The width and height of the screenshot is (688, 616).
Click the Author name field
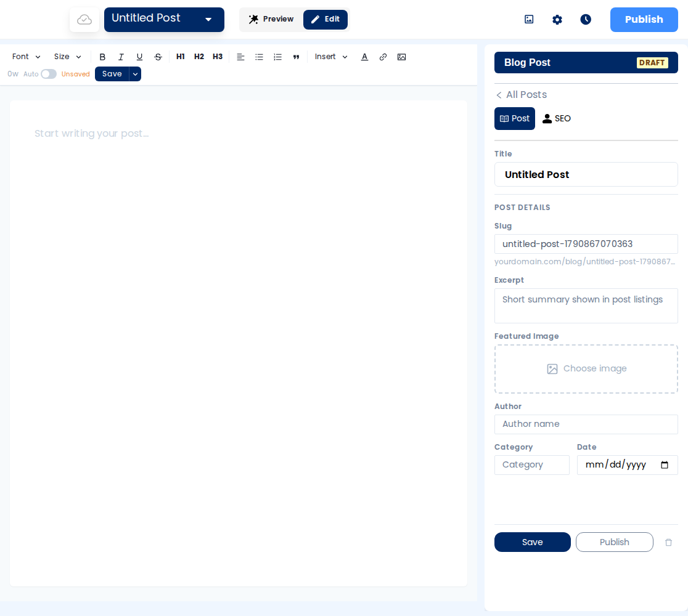tap(586, 424)
